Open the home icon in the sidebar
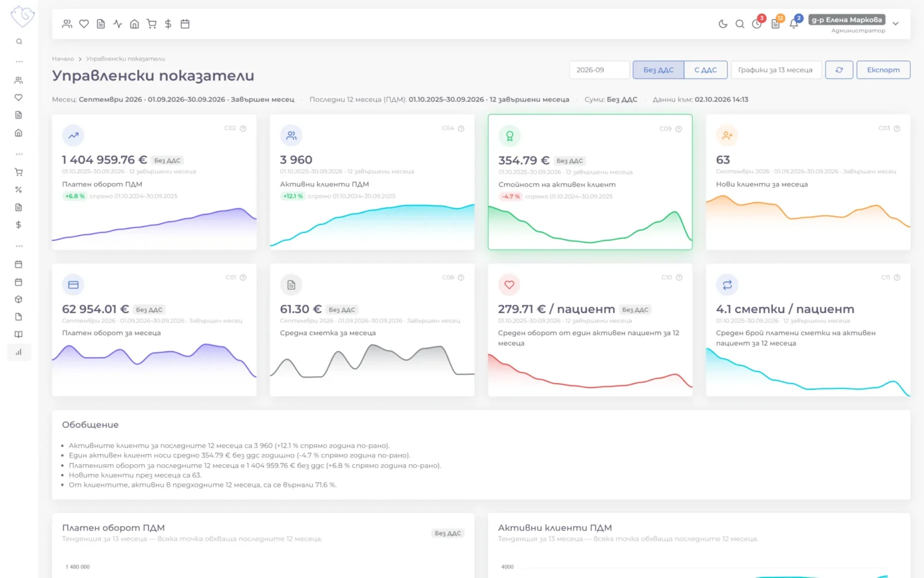 [19, 133]
